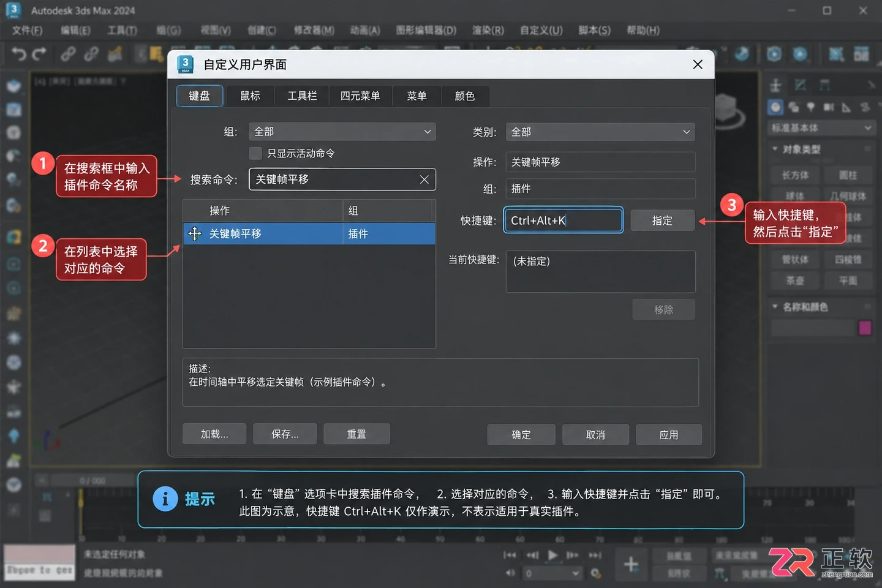
Task: Select the 关键帧平移 row in the list
Action: tap(309, 234)
